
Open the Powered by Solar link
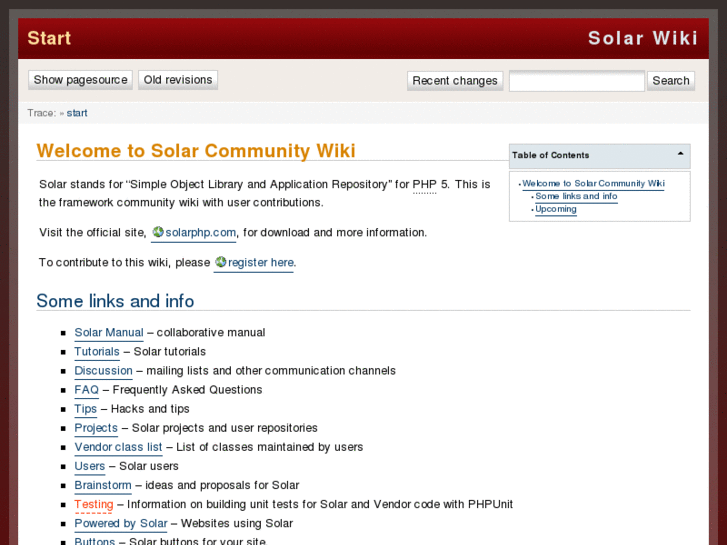coord(121,523)
